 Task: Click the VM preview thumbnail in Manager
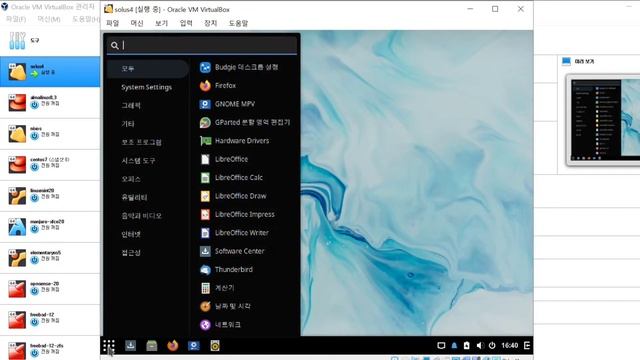pos(604,120)
